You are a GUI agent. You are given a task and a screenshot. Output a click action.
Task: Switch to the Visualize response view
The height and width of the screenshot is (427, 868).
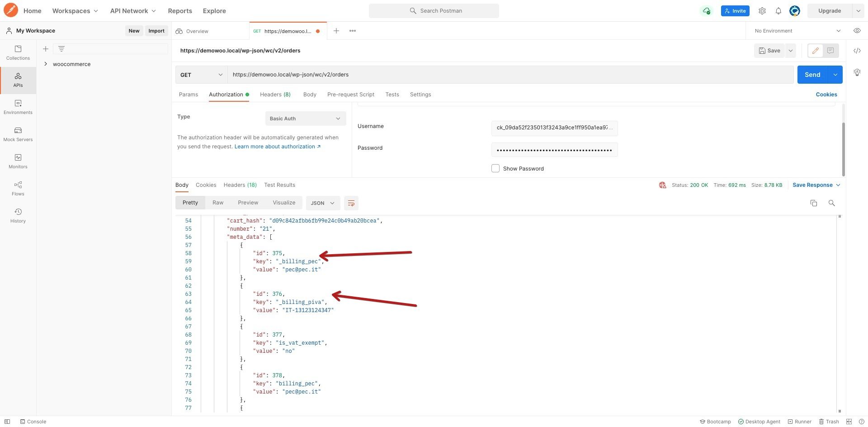coord(284,203)
